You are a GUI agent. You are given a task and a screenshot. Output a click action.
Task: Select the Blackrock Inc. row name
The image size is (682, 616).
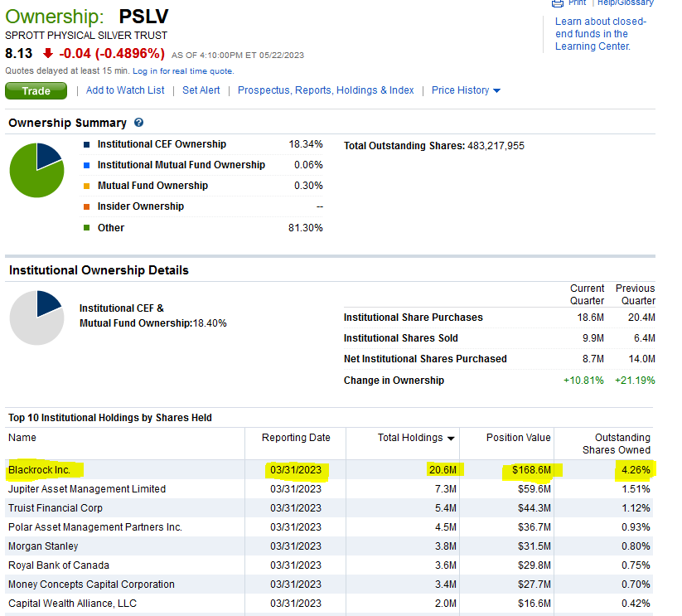click(39, 470)
